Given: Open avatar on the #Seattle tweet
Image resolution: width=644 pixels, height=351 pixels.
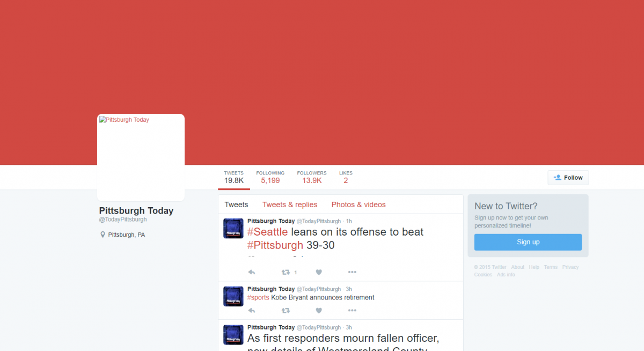Looking at the screenshot, I should [233, 228].
